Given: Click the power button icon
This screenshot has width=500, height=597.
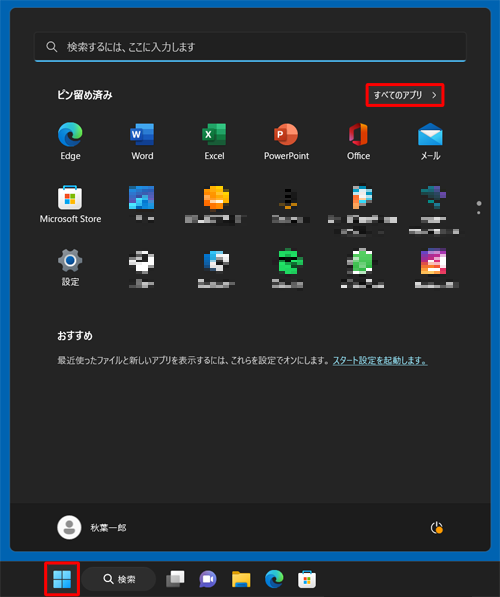Looking at the screenshot, I should (436, 528).
